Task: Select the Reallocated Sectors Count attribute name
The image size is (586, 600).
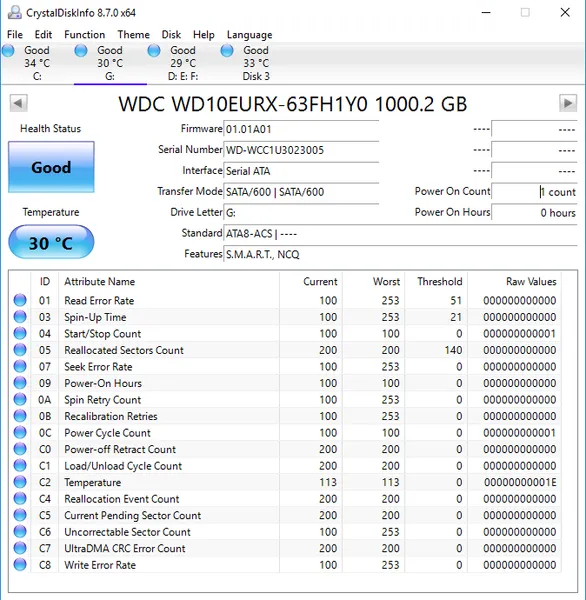Action: click(x=124, y=350)
